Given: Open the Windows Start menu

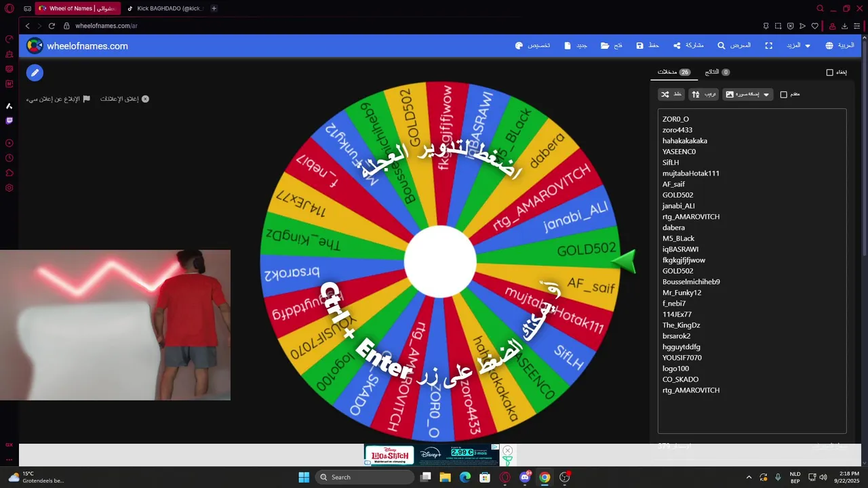Looking at the screenshot, I should (304, 477).
